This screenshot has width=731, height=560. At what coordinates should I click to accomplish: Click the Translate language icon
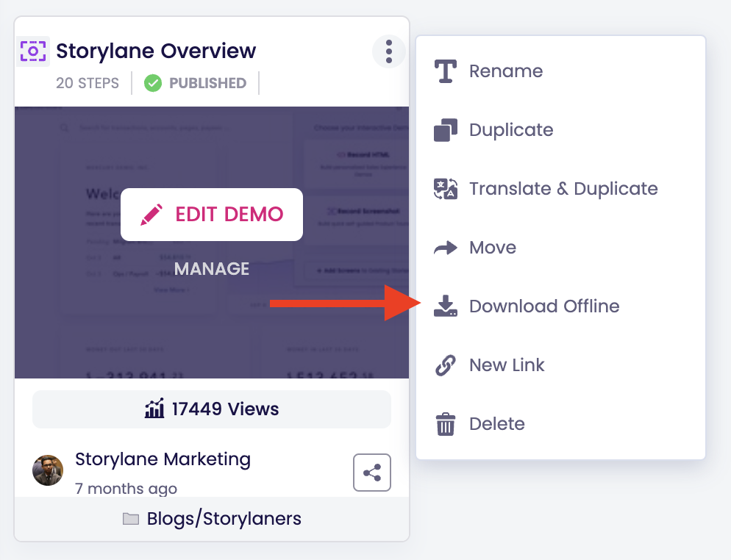[x=445, y=189]
